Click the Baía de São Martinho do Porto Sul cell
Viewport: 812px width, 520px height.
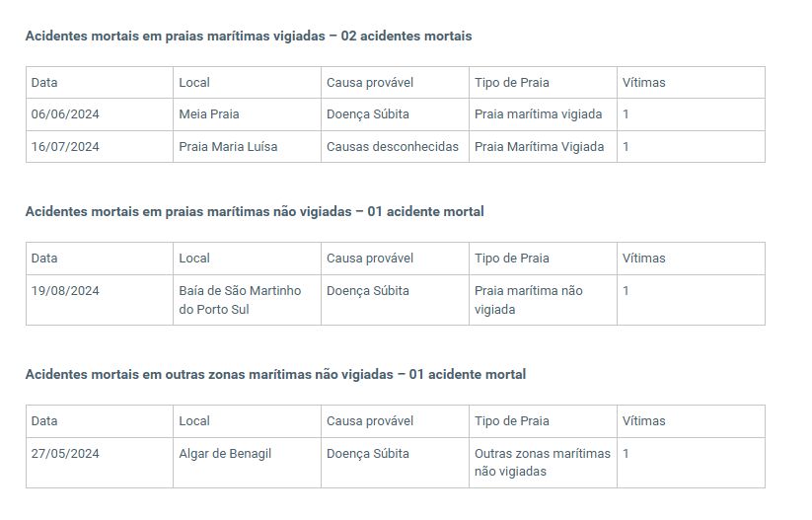(x=247, y=300)
